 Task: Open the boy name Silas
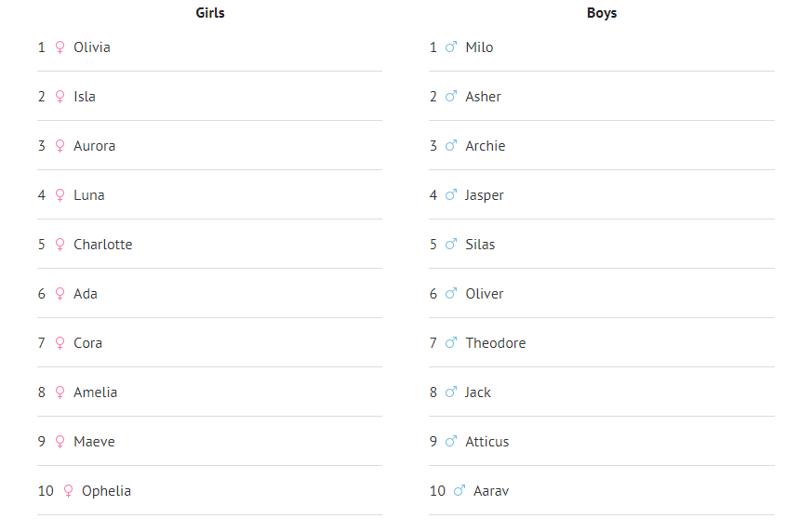[481, 245]
